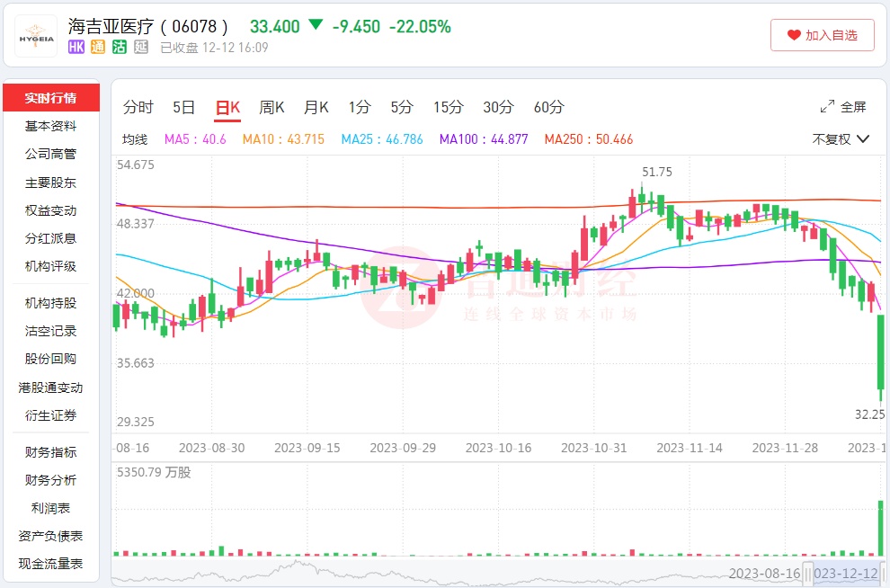Click the Hygeia company logo
The height and width of the screenshot is (588, 890).
[x=35, y=35]
